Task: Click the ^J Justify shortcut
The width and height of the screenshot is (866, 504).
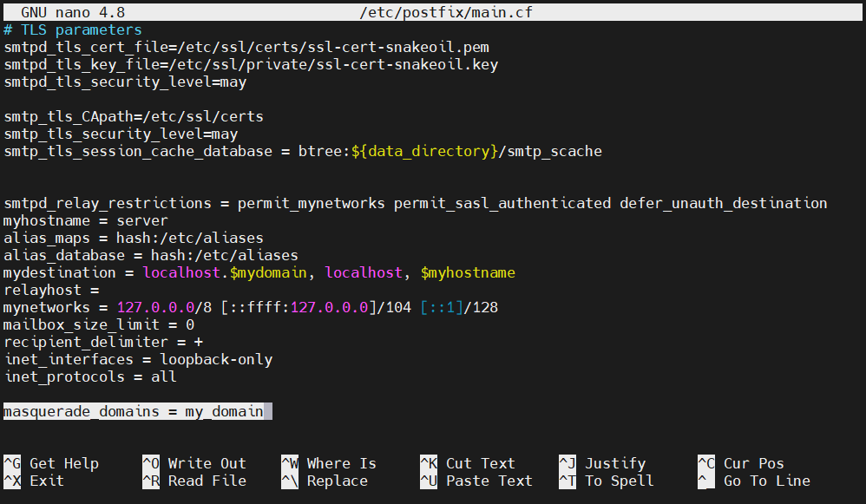Action: [x=602, y=463]
